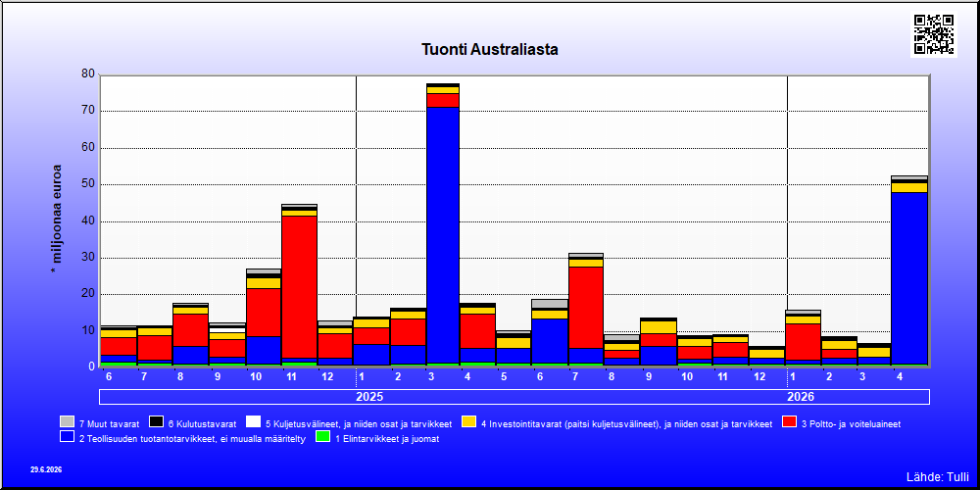Click the green '1 Elintarvikkeet ja juomat' swatch
Screen dimensions: 980x490
[323, 437]
